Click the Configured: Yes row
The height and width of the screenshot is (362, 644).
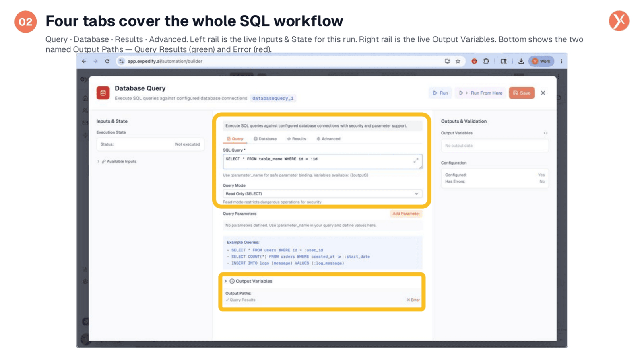pos(495,175)
